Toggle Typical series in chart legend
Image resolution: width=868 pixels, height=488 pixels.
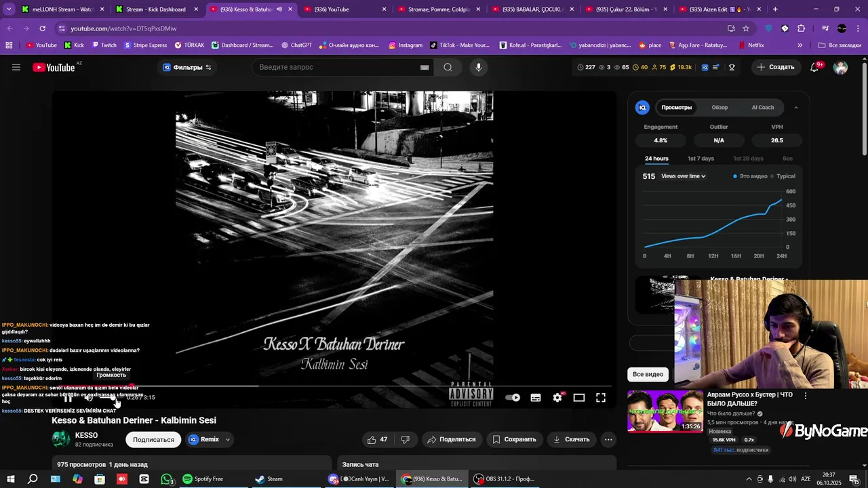coord(783,176)
